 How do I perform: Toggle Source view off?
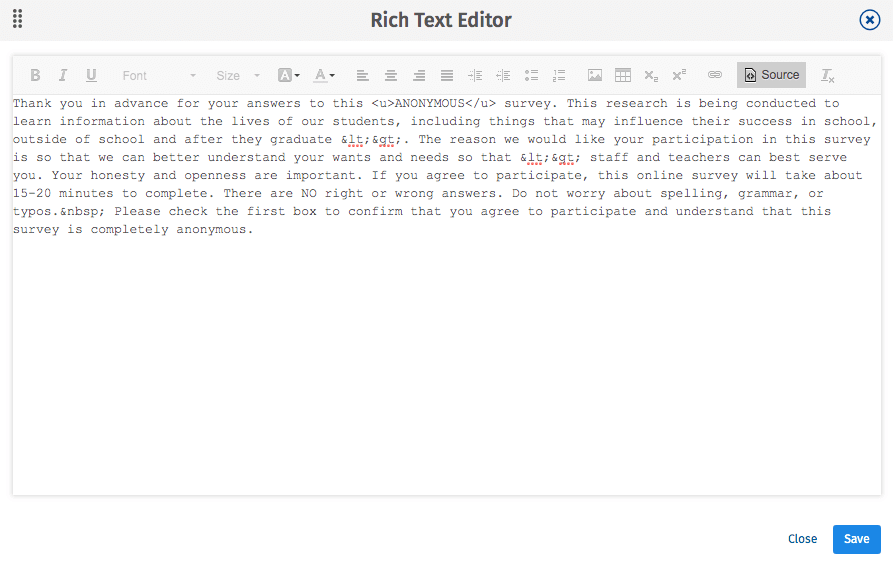771,75
